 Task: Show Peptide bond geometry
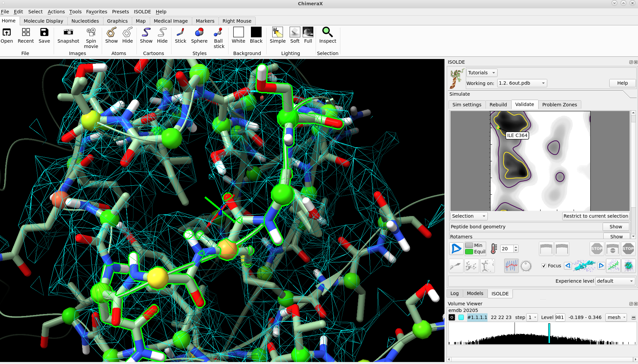tap(616, 227)
